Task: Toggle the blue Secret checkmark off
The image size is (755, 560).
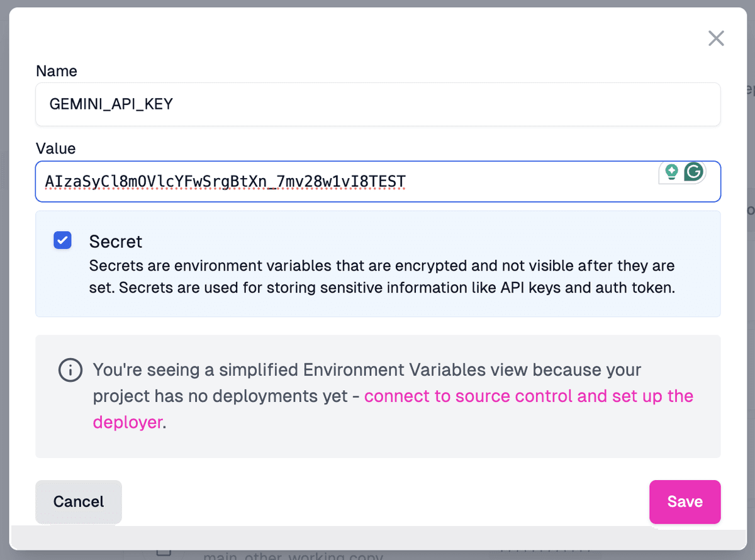Action: tap(62, 240)
